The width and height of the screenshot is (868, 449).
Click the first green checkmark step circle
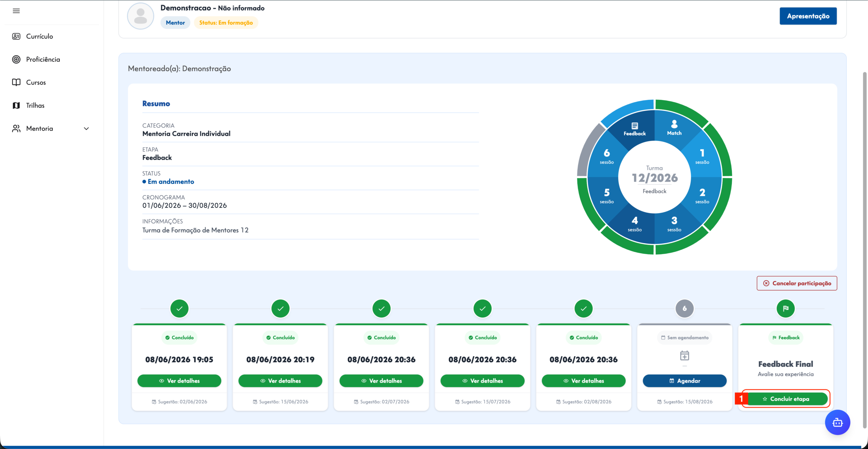pos(179,308)
